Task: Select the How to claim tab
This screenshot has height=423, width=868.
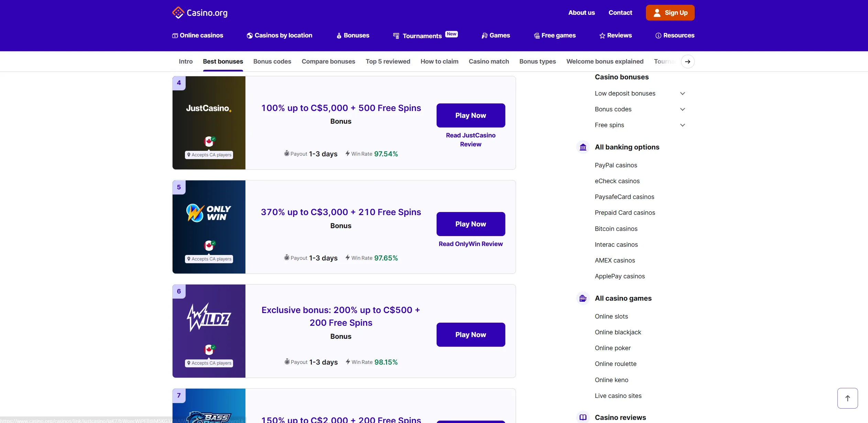Action: 439,62
